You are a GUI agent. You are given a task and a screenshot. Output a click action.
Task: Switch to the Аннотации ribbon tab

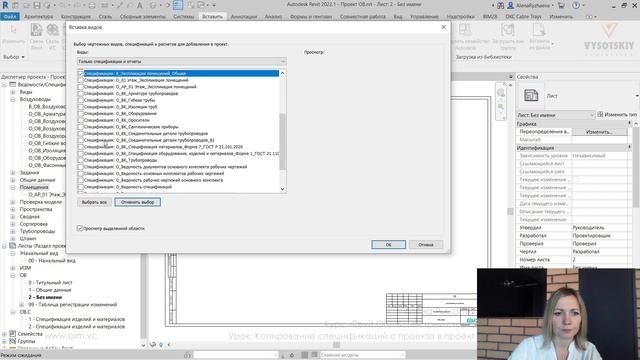244,17
